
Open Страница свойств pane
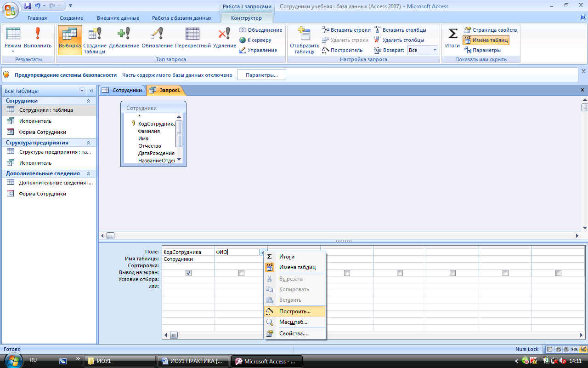pos(490,30)
